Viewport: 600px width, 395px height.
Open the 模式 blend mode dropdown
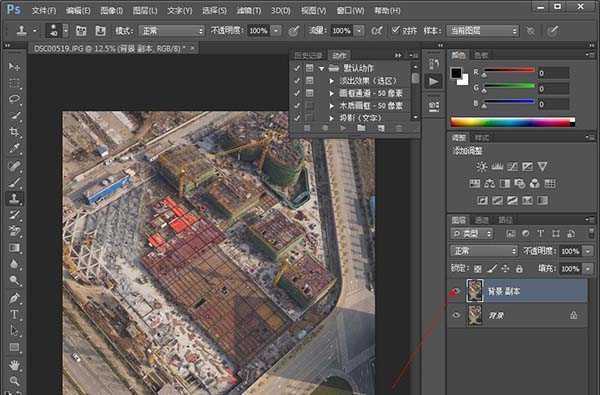[x=171, y=31]
